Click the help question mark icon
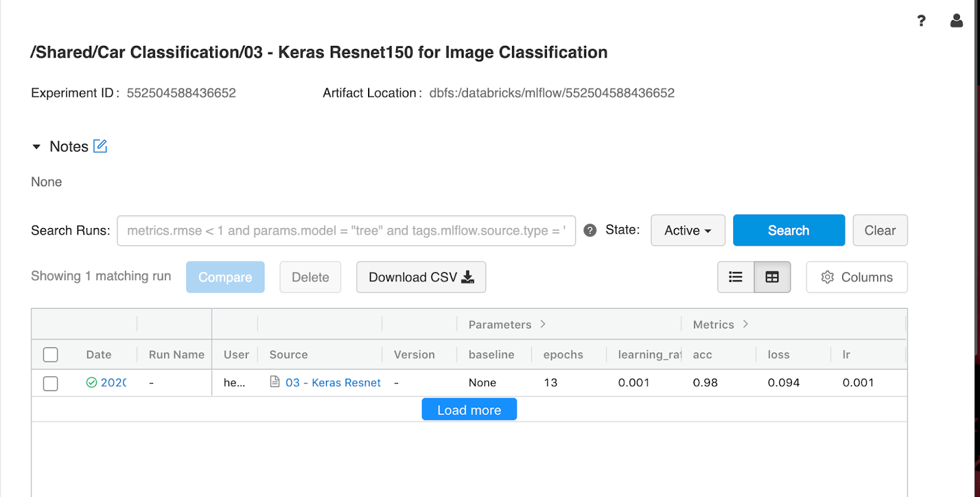 click(921, 21)
